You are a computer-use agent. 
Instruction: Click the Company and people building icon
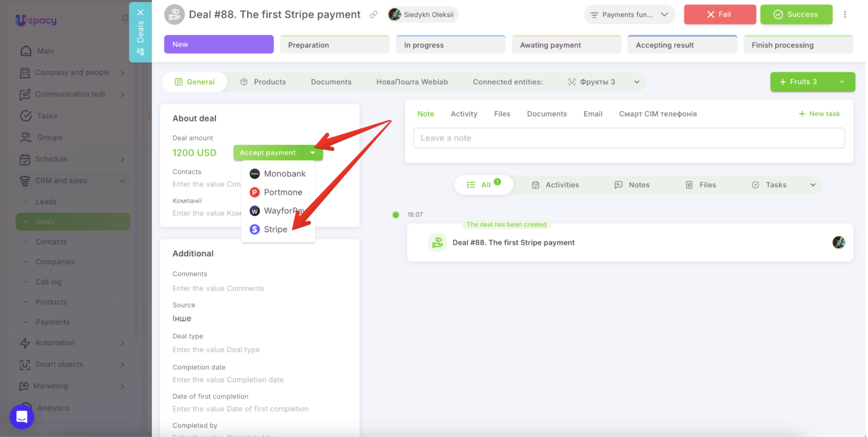pyautogui.click(x=25, y=73)
